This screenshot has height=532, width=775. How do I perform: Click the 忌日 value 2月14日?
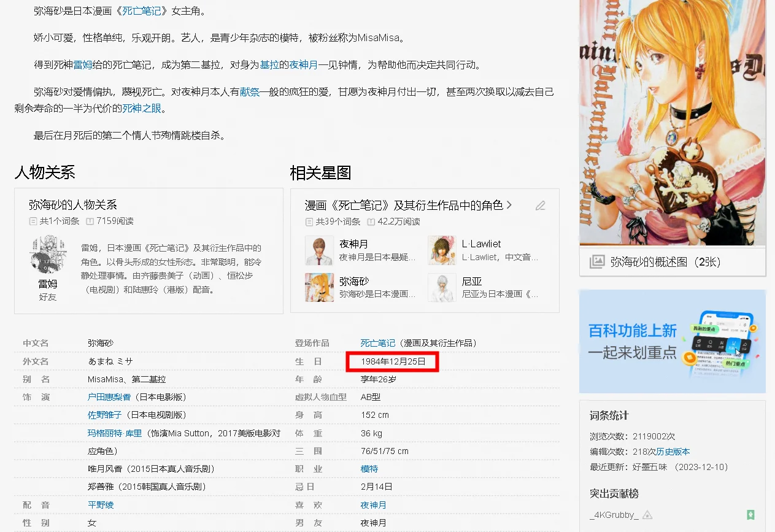pyautogui.click(x=377, y=487)
